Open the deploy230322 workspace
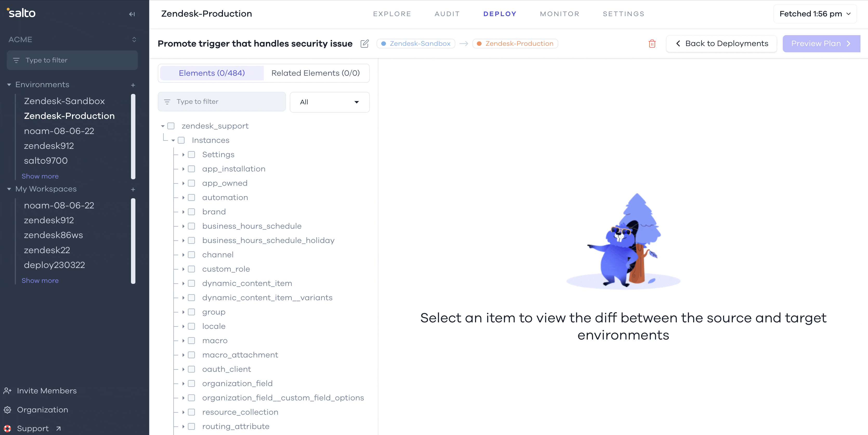 coord(54,265)
